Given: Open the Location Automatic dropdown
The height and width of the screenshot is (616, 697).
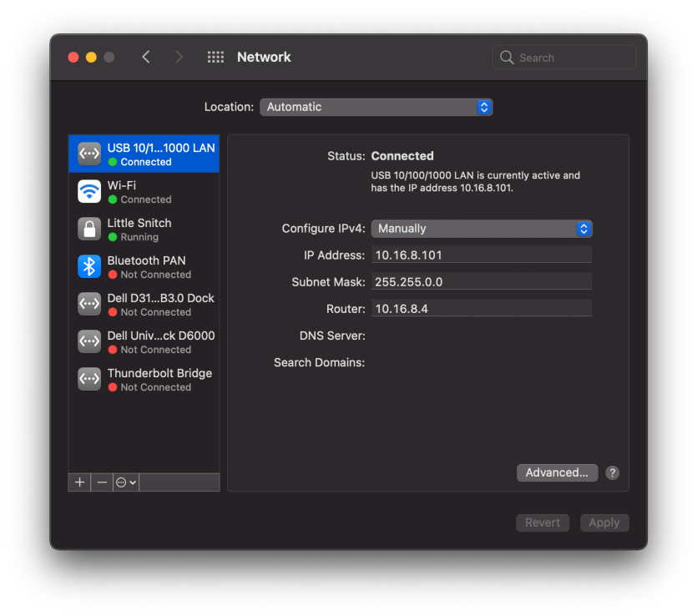Looking at the screenshot, I should 376,107.
